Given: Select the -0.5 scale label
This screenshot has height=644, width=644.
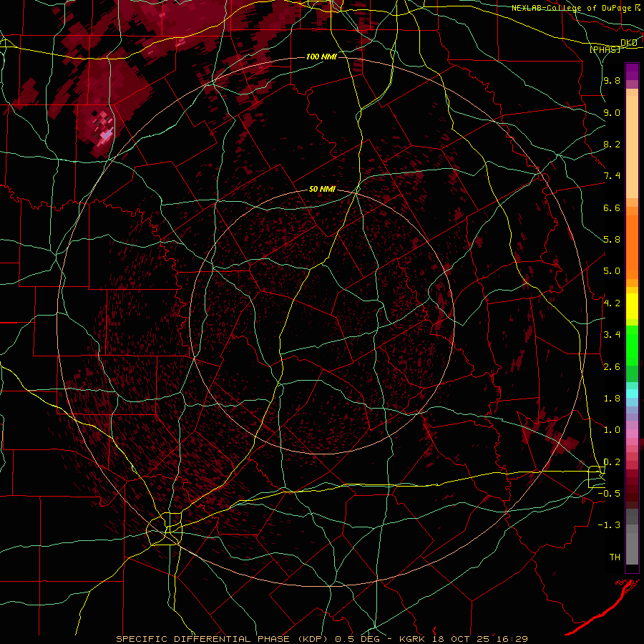Looking at the screenshot, I should pos(609,494).
